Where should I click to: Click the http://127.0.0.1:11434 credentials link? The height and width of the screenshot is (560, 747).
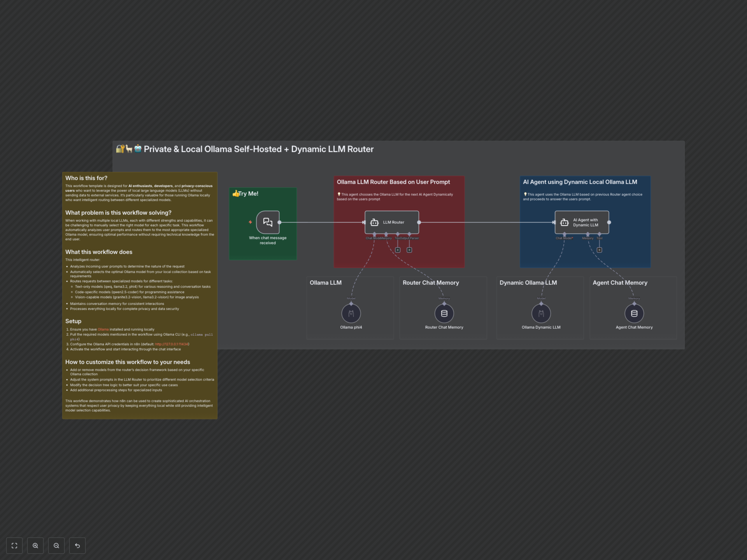(172, 344)
